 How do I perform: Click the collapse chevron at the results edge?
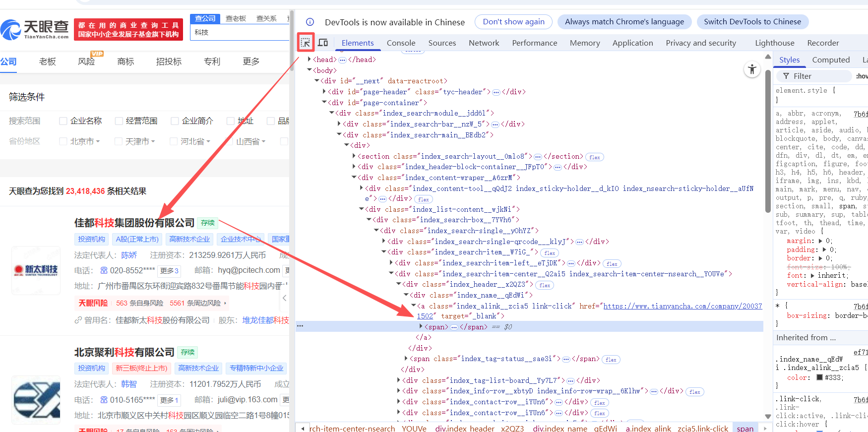[x=284, y=298]
